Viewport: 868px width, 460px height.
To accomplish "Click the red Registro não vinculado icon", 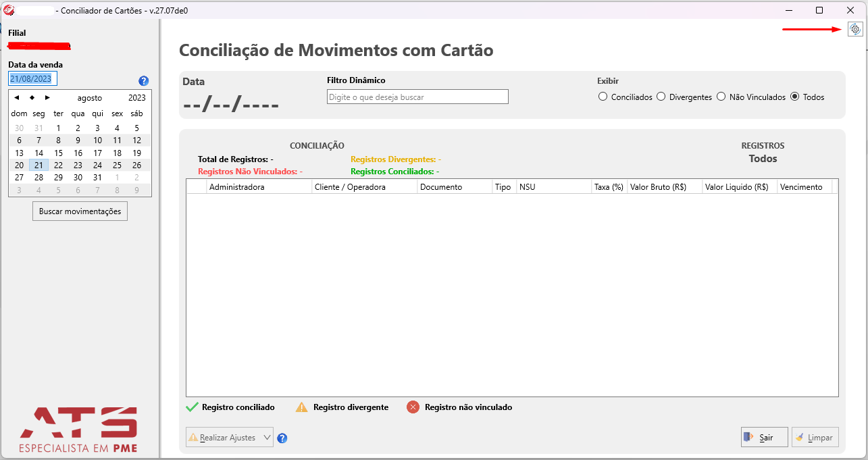I will tap(413, 407).
